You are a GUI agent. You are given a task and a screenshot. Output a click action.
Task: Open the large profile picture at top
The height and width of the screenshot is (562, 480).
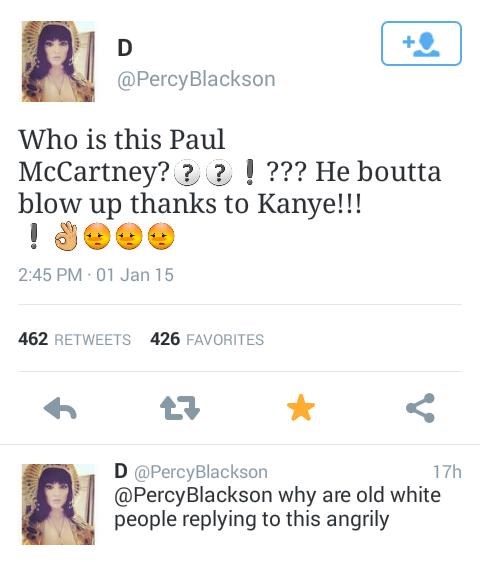pos(58,61)
